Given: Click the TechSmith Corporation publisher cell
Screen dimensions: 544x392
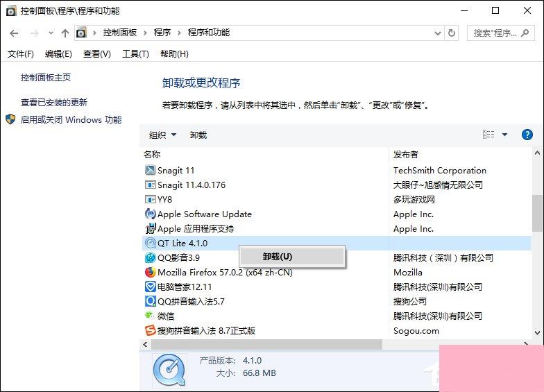Looking at the screenshot, I should coord(440,171).
